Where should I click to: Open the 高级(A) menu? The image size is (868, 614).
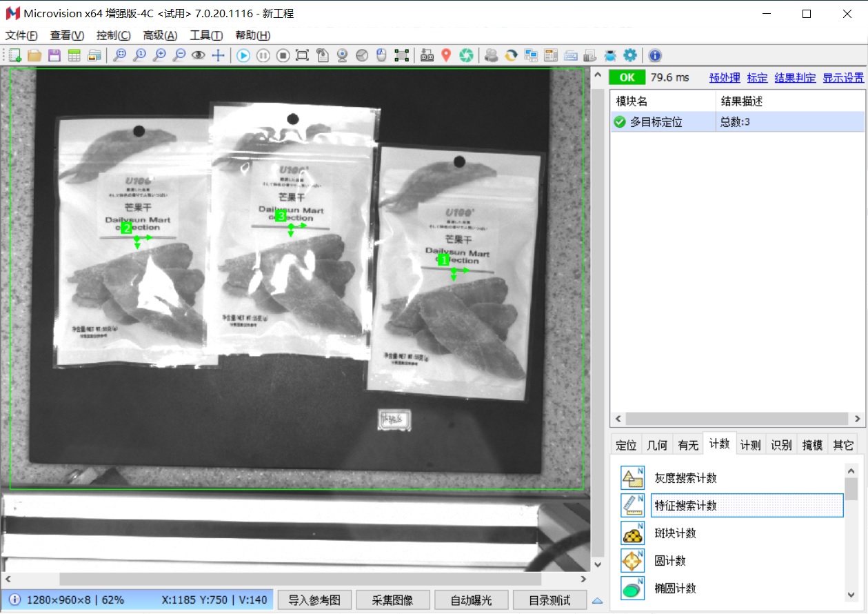point(160,36)
